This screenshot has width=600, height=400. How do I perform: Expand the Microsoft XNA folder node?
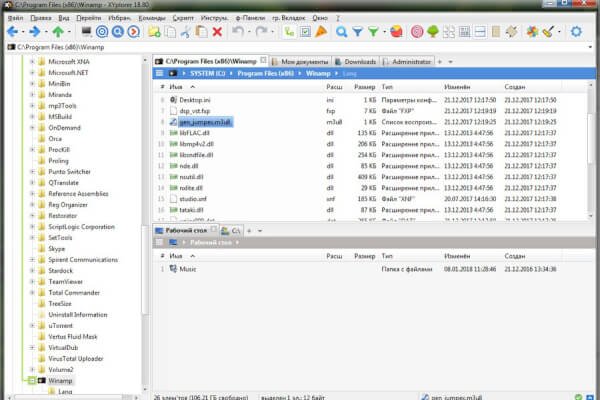33,62
